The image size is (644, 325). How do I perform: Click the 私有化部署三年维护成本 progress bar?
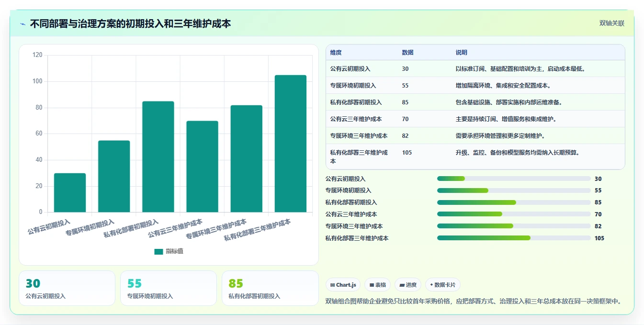tap(514, 238)
